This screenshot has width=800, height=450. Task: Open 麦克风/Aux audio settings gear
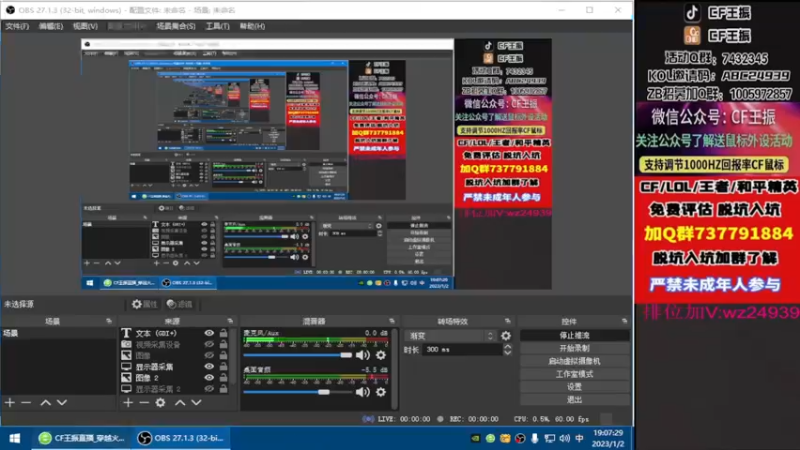pyautogui.click(x=381, y=355)
